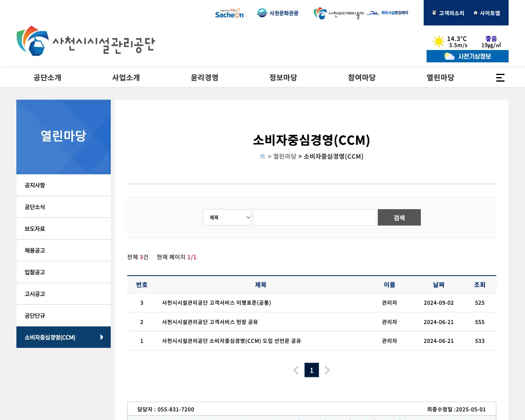Click 담당자 : 055-831-7200 text

pyautogui.click(x=166, y=409)
